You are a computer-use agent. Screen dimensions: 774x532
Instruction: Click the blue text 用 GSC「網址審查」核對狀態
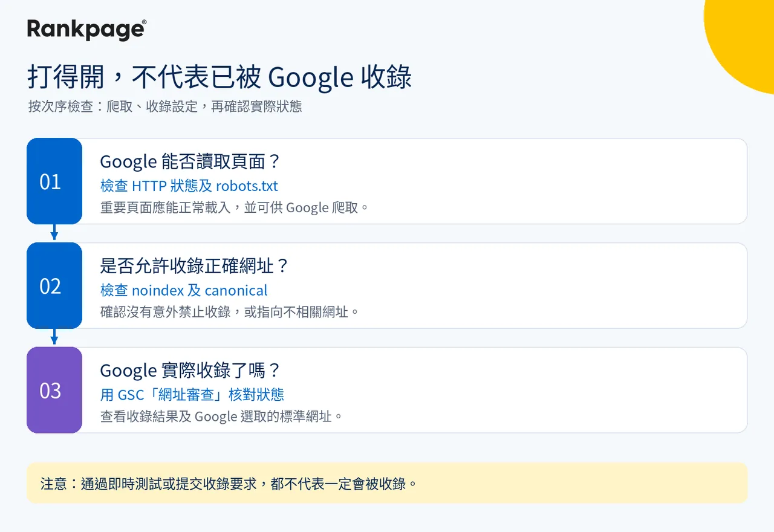click(x=192, y=395)
